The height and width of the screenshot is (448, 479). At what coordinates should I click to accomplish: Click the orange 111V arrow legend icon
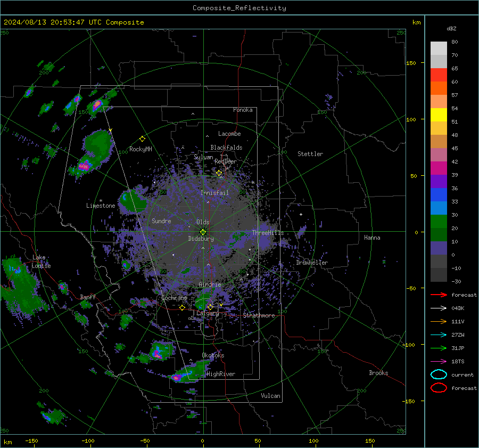(439, 321)
